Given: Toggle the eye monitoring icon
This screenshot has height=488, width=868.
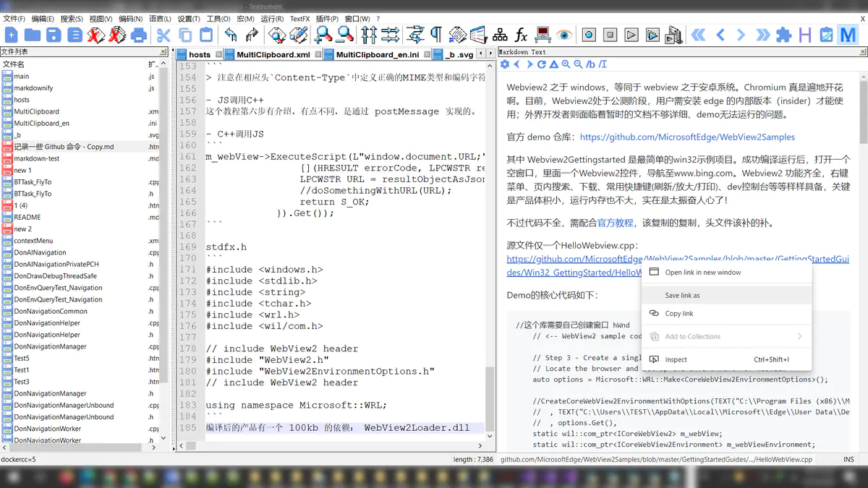Looking at the screenshot, I should [564, 35].
